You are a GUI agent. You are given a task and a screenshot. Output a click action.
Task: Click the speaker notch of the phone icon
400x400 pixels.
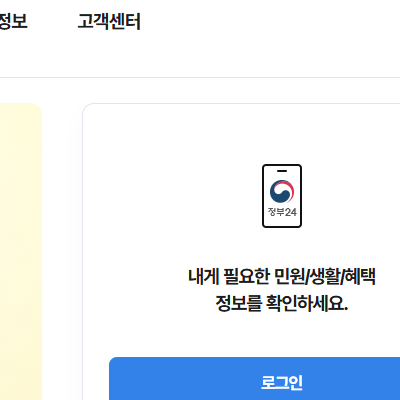pos(282,171)
